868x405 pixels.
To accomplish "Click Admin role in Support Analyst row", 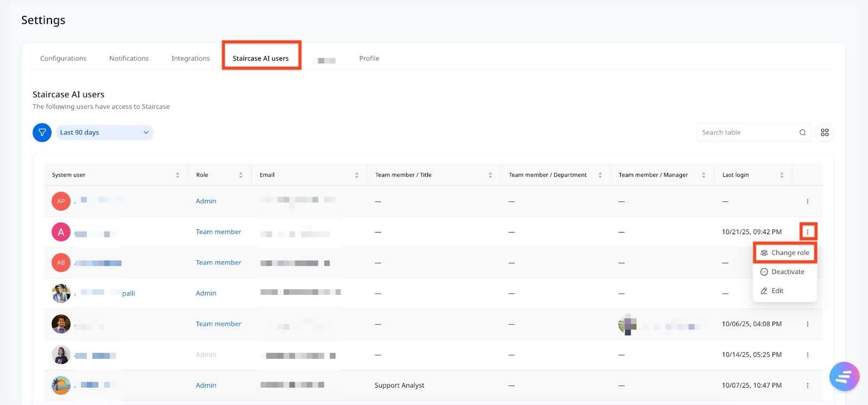I will 206,385.
